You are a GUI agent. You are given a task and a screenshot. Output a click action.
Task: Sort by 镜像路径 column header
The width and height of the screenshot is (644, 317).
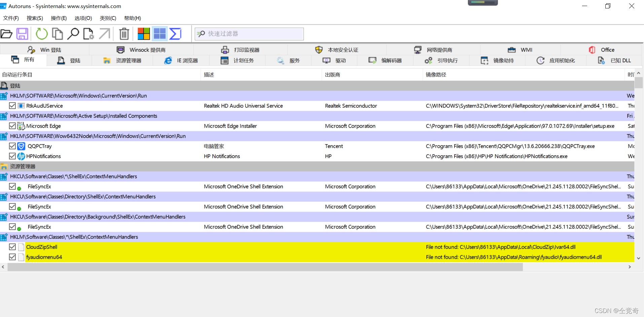(x=524, y=75)
